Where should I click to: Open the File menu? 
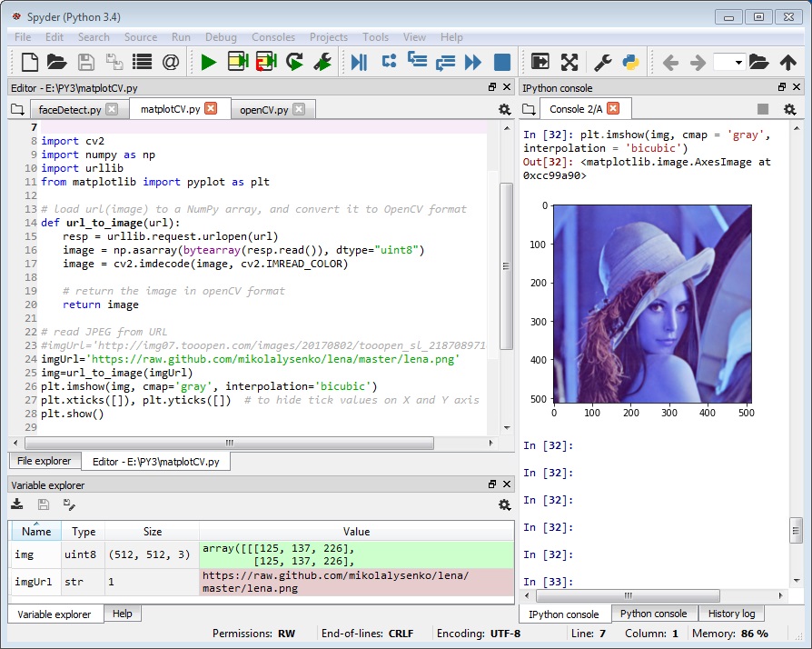[23, 37]
